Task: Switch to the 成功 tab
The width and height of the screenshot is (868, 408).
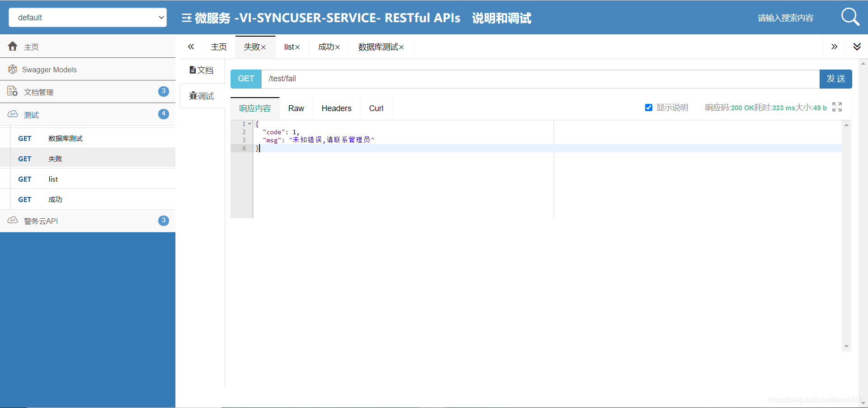Action: [x=326, y=47]
